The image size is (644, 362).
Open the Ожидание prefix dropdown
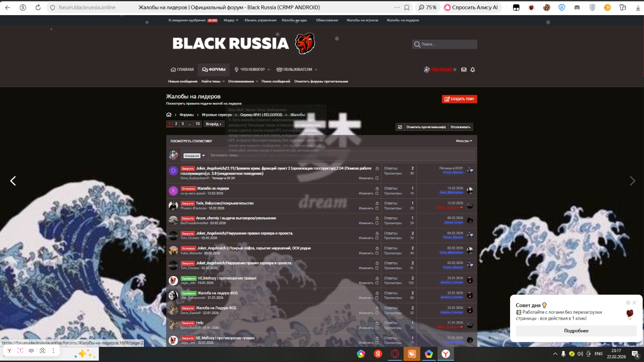click(194, 156)
